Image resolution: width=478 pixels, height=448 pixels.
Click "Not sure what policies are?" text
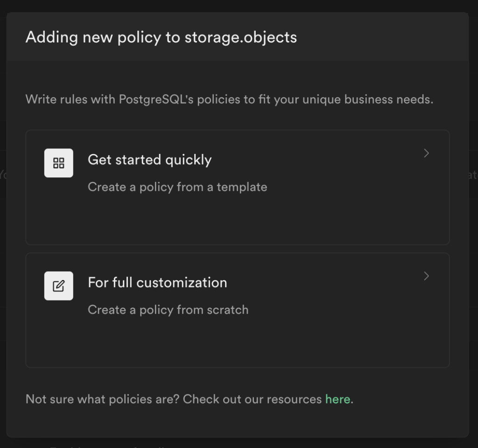coord(102,399)
